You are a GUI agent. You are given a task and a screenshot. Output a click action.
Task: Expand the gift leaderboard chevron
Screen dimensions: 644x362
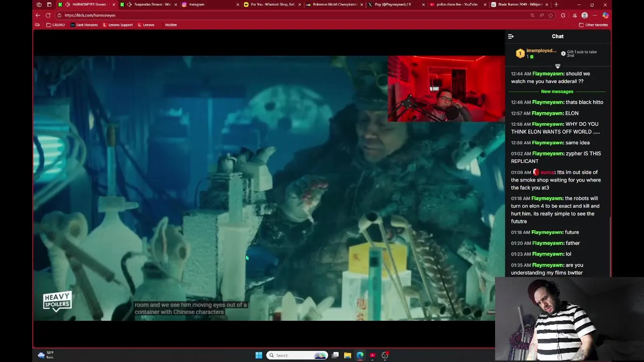557,66
